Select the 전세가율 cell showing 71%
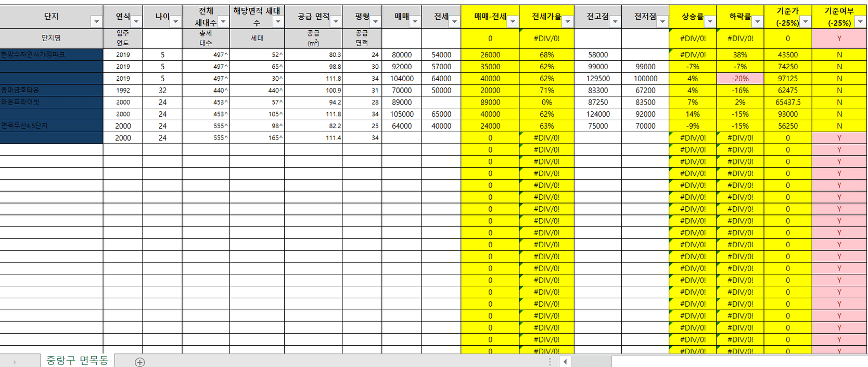 (546, 90)
